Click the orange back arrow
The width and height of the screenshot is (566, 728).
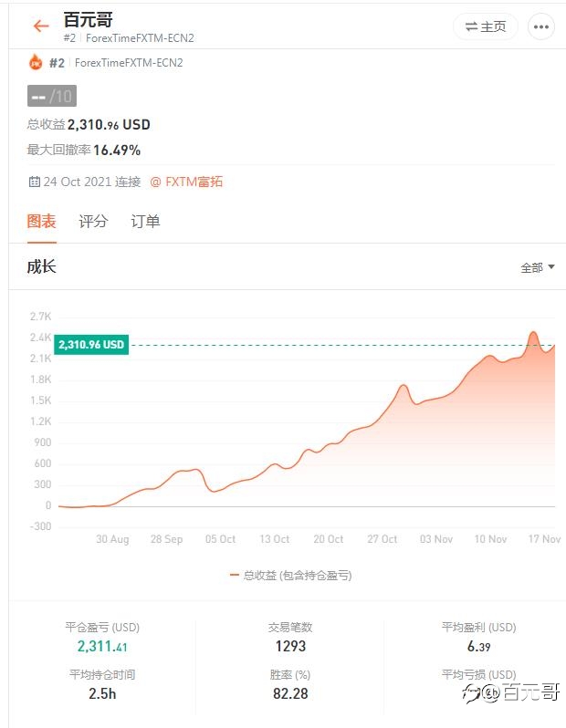(x=40, y=26)
